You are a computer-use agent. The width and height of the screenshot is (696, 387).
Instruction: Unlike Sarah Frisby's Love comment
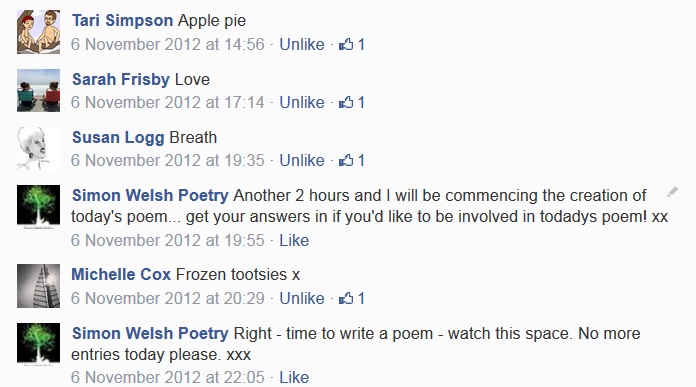[302, 103]
